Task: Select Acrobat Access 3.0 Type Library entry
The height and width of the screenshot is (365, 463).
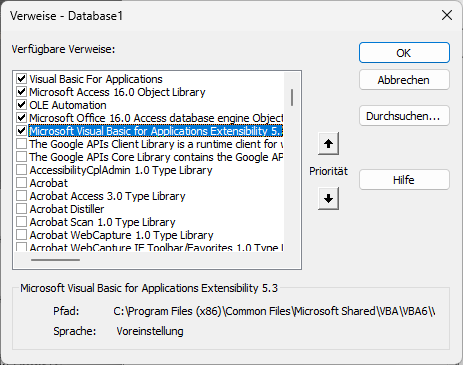Action: point(107,196)
